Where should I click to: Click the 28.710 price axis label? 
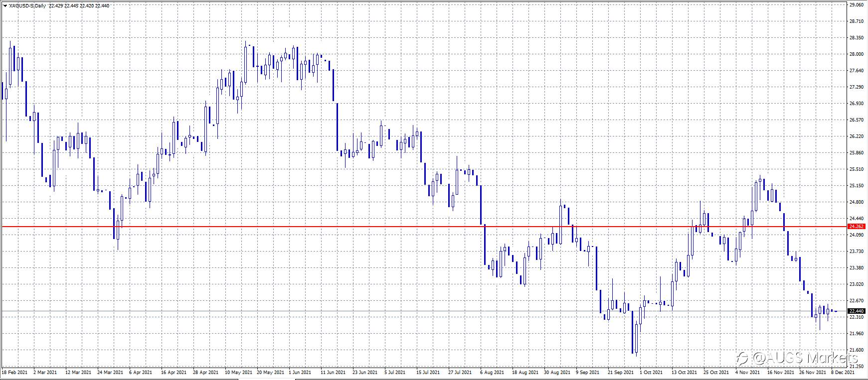coord(856,21)
